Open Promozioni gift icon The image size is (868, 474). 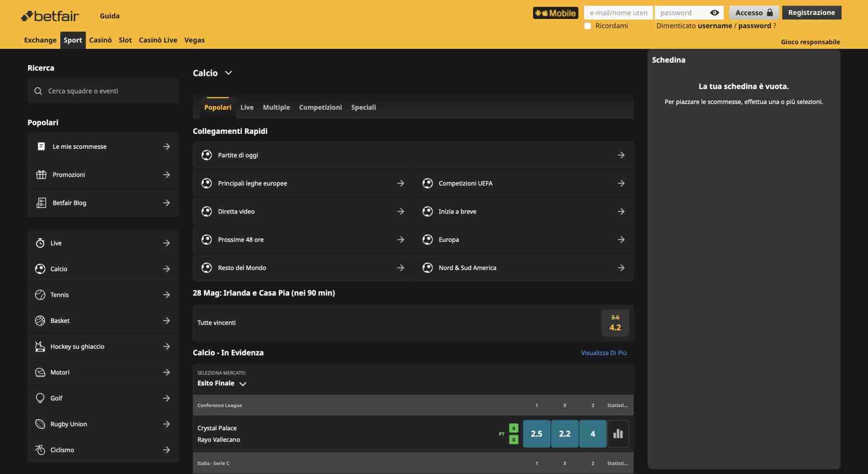pyautogui.click(x=41, y=175)
